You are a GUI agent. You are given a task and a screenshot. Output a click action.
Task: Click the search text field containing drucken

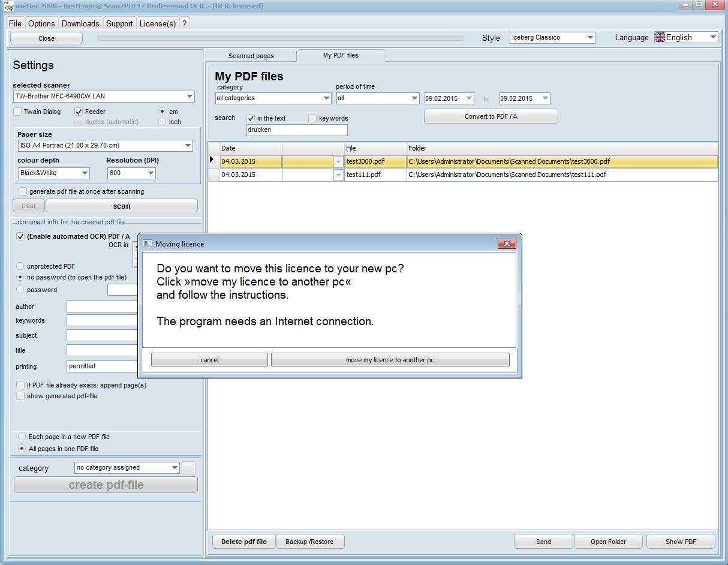296,130
